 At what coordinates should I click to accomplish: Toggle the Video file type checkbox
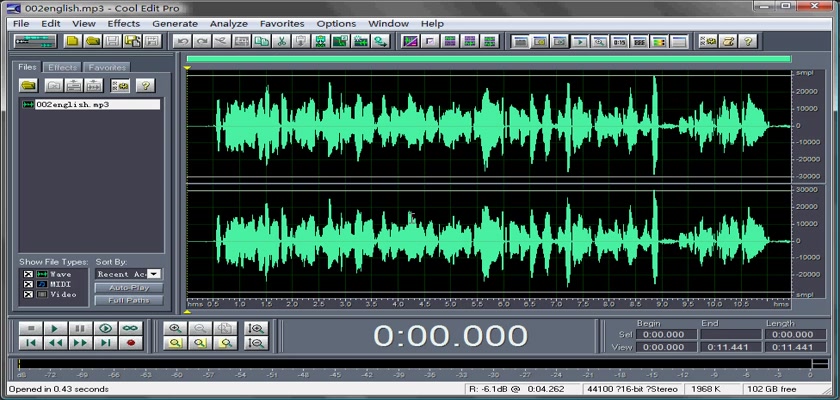click(x=28, y=295)
